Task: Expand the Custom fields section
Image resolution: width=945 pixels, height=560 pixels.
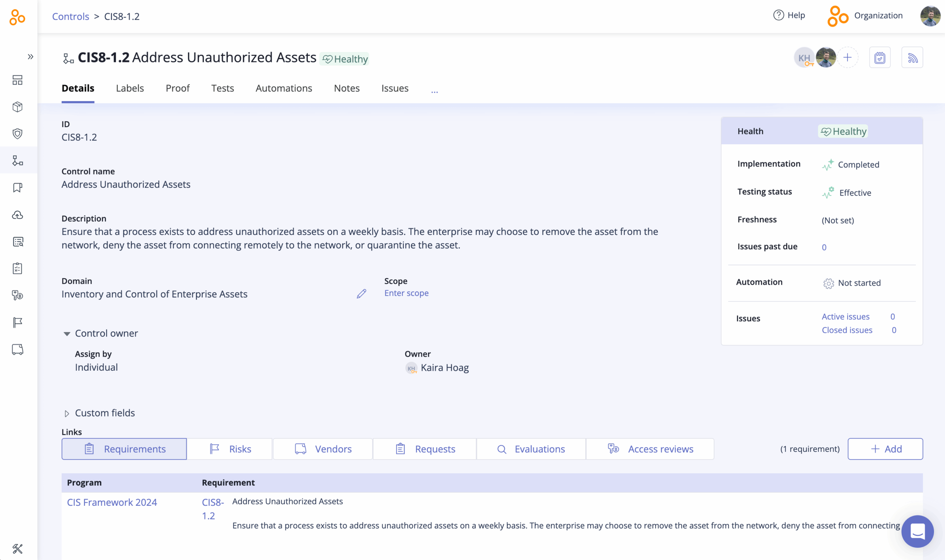Action: 67,414
